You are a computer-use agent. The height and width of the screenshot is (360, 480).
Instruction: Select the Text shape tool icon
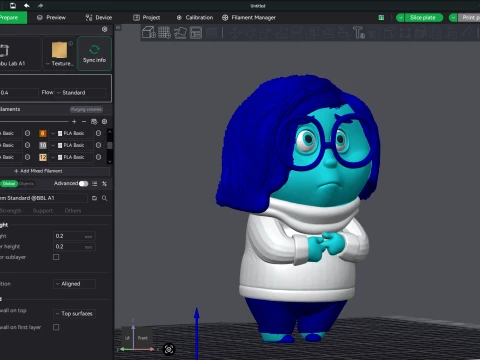(359, 33)
